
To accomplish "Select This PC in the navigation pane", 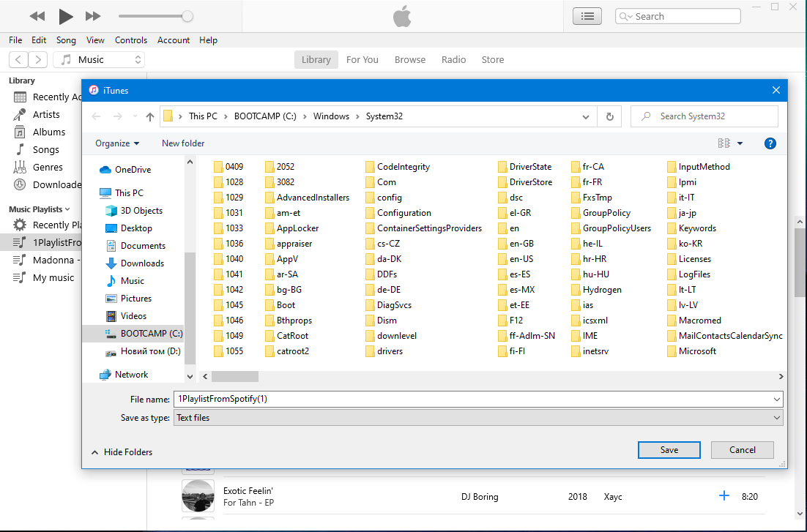I will (122, 193).
